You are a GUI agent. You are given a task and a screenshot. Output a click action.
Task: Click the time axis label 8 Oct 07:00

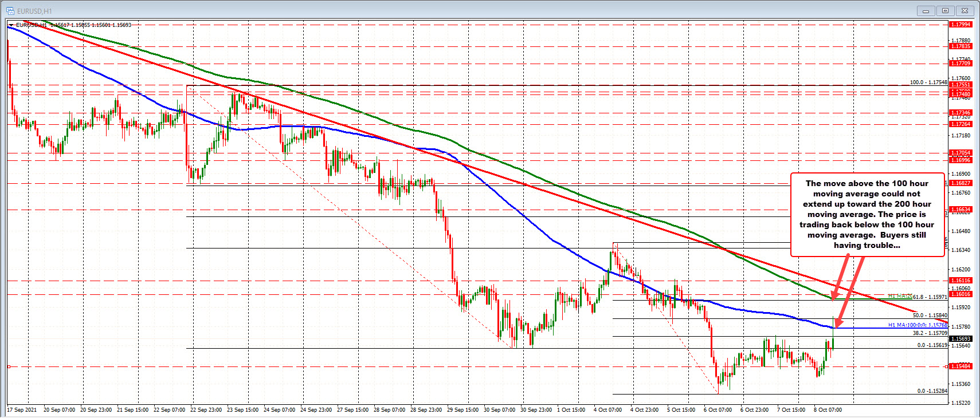828,410
